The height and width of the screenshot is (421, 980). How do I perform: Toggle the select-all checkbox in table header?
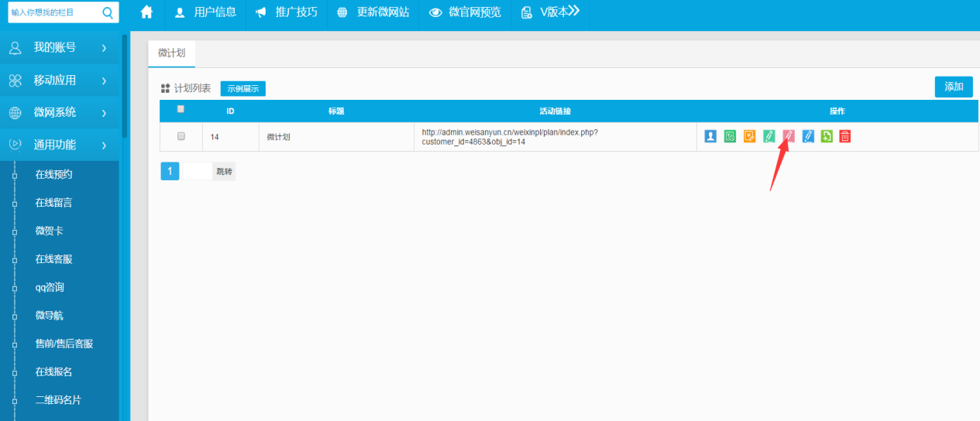click(181, 109)
